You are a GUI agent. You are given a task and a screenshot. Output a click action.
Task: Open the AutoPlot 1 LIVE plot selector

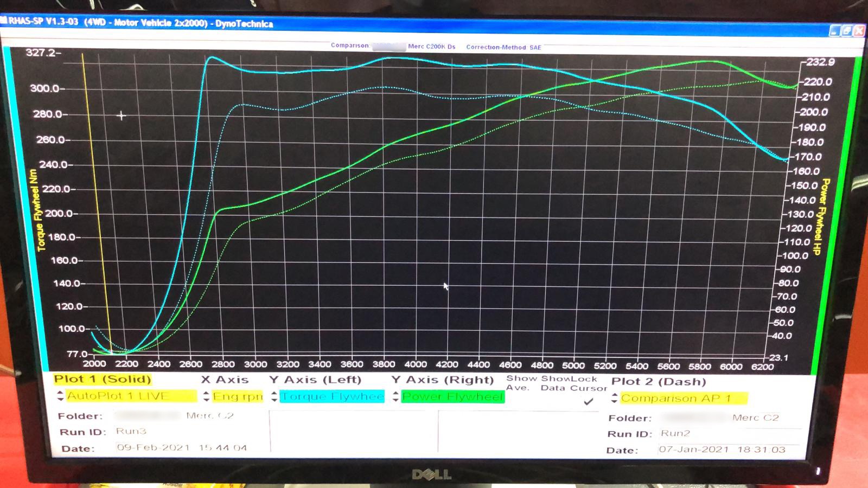(x=131, y=396)
